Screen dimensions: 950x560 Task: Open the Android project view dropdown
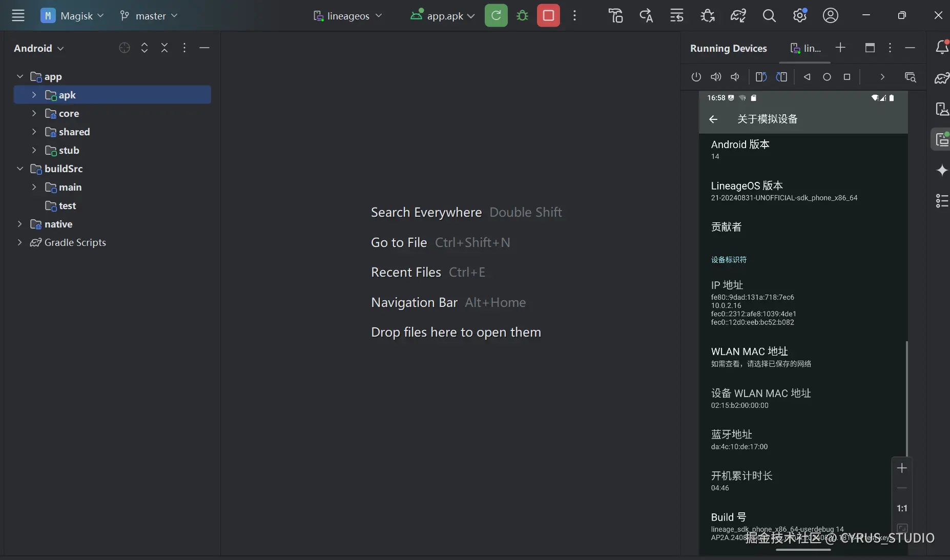(x=39, y=48)
